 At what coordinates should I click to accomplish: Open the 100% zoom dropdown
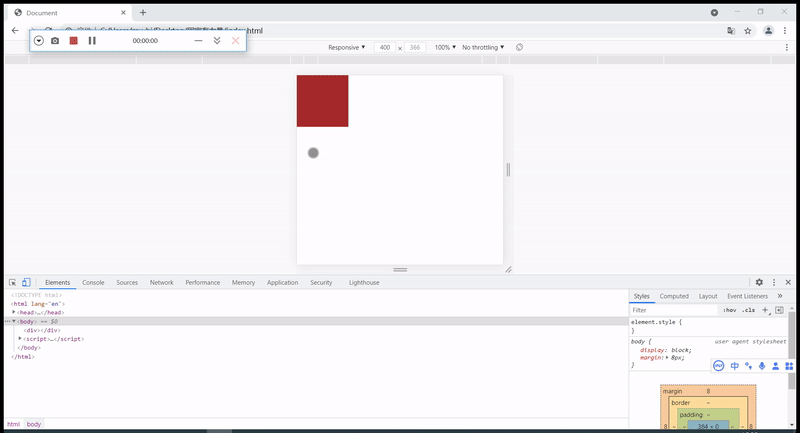click(x=445, y=47)
